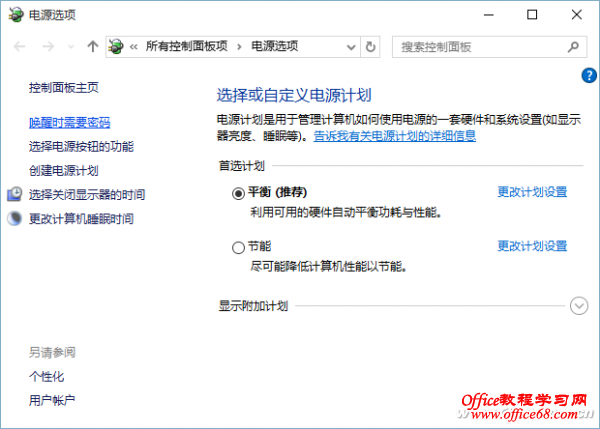Click the 首选计划 section label

241,166
